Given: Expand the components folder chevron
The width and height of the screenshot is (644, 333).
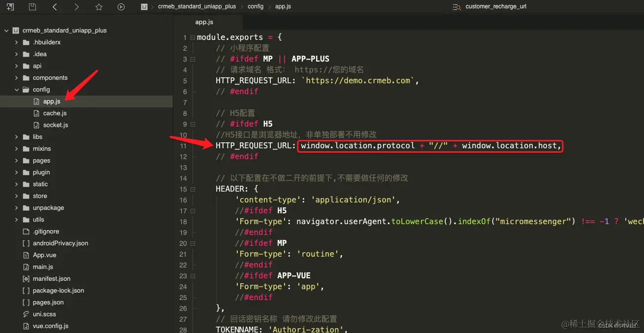Looking at the screenshot, I should (x=17, y=78).
